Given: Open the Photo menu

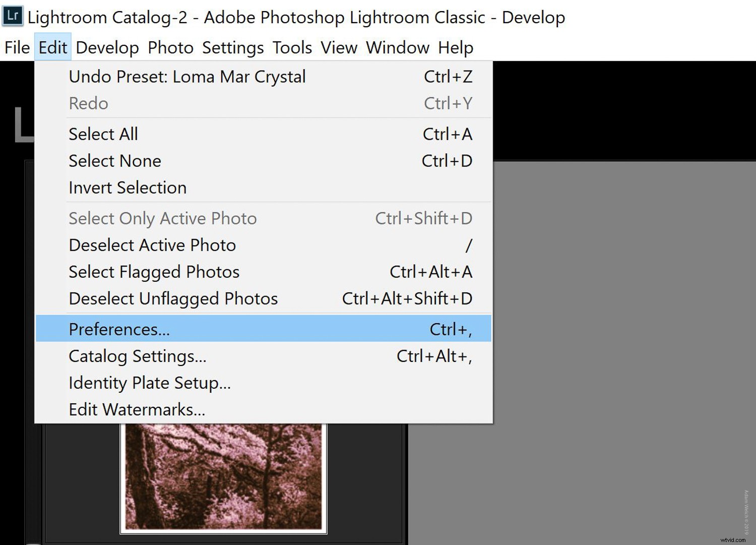Looking at the screenshot, I should [x=170, y=47].
